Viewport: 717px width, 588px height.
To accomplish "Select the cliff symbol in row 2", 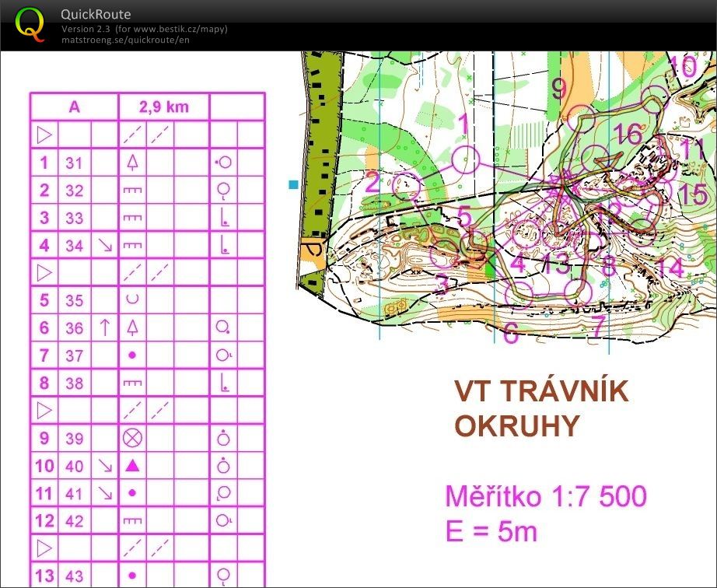I will [x=133, y=191].
